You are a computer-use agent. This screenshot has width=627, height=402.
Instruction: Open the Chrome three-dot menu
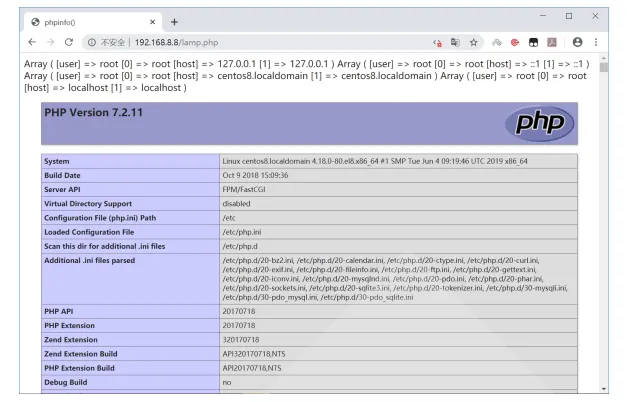pos(596,42)
